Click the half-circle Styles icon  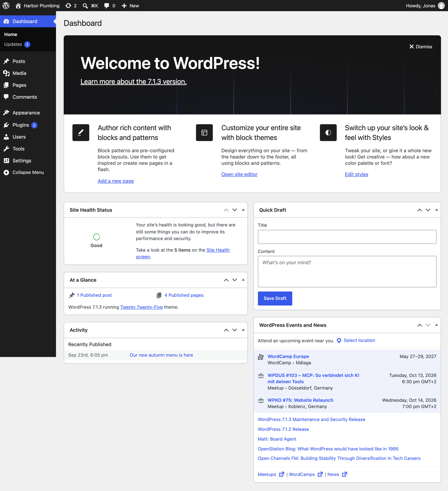(328, 132)
